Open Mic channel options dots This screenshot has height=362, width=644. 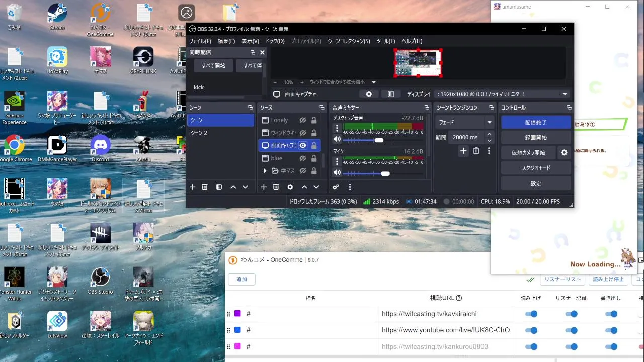point(337,161)
